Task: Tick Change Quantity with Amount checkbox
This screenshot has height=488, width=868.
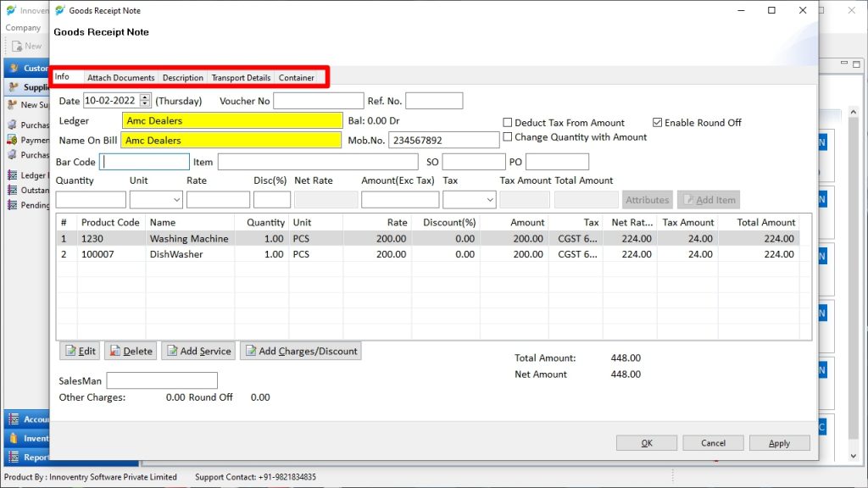Action: 507,137
